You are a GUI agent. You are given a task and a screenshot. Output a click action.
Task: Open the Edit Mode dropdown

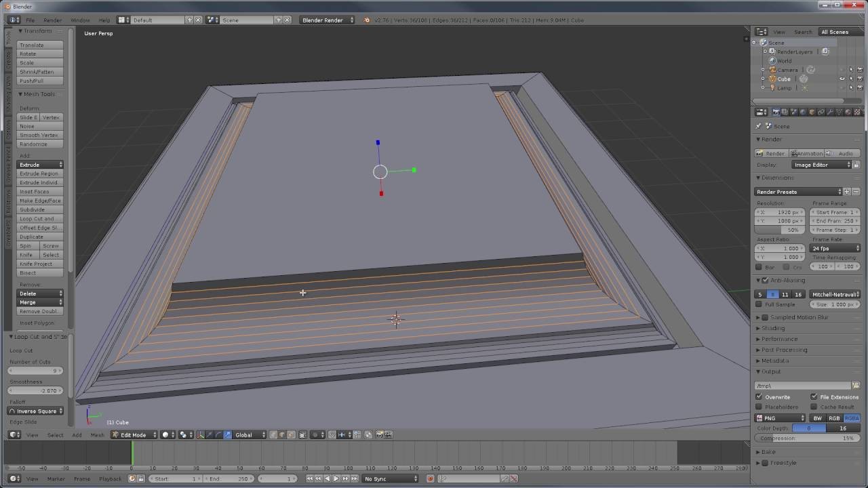pyautogui.click(x=135, y=434)
